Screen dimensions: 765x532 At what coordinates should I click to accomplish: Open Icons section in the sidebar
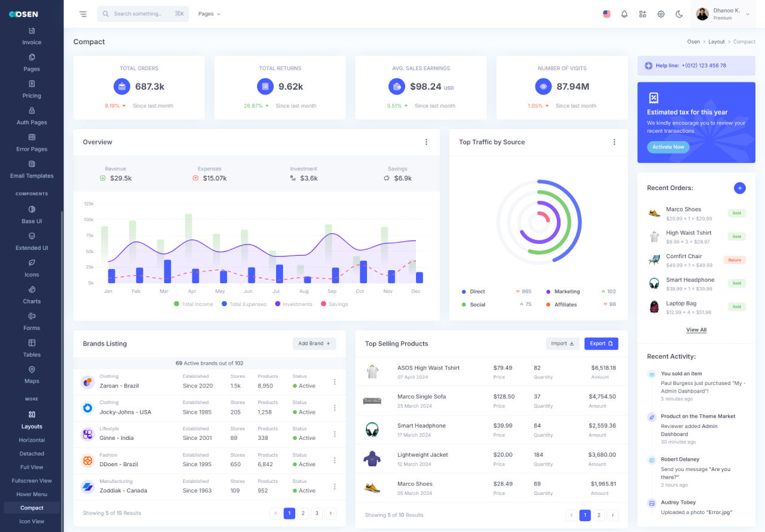[32, 268]
